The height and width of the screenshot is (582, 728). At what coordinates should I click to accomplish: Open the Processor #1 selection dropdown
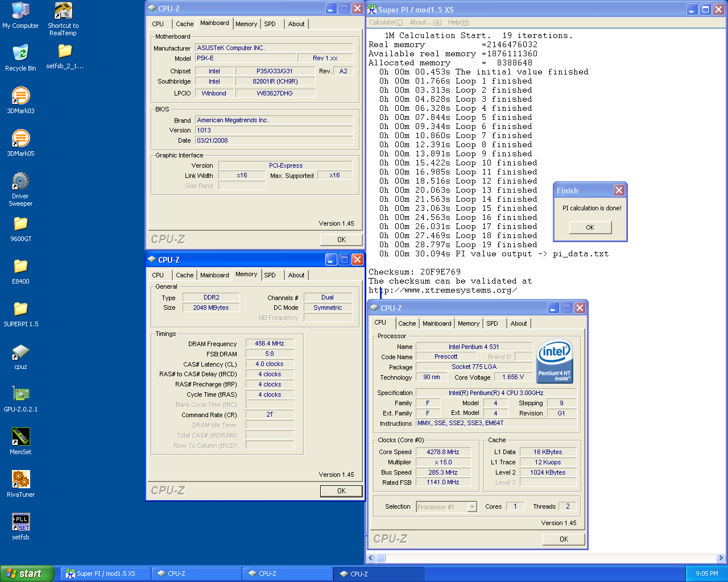coord(472,506)
